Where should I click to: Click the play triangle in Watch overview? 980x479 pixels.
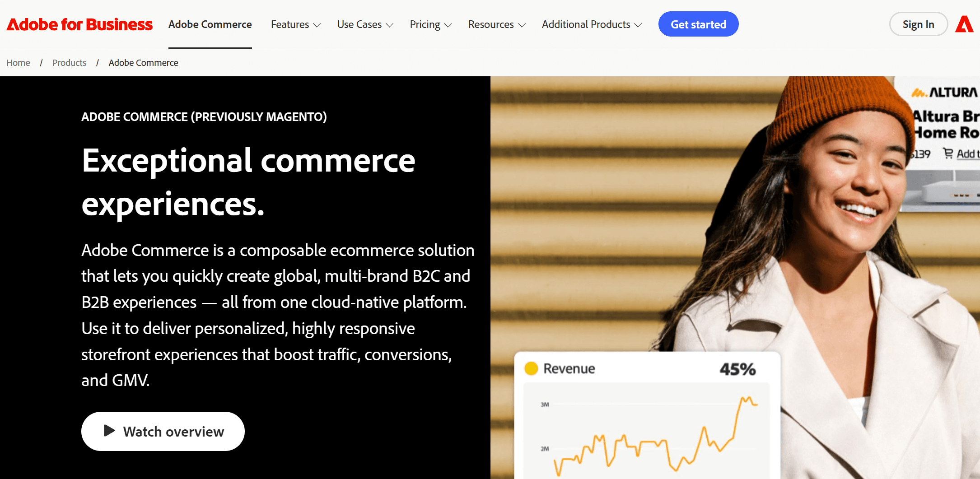pos(109,431)
